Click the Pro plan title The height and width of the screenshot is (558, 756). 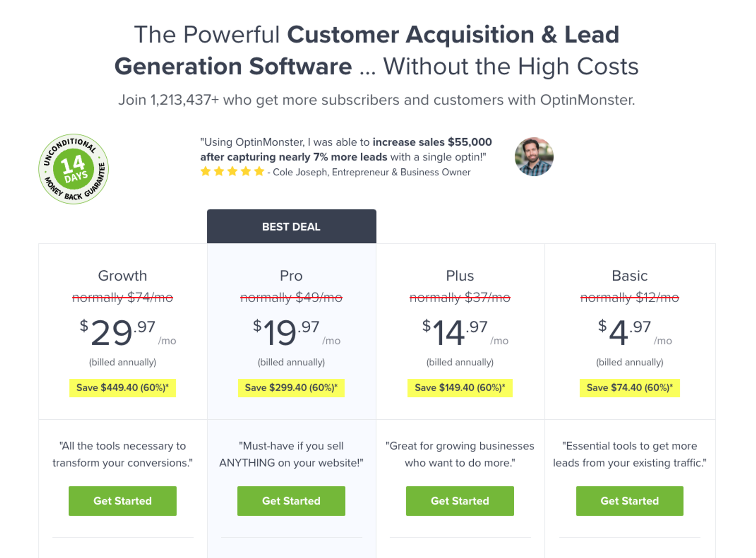coord(291,276)
